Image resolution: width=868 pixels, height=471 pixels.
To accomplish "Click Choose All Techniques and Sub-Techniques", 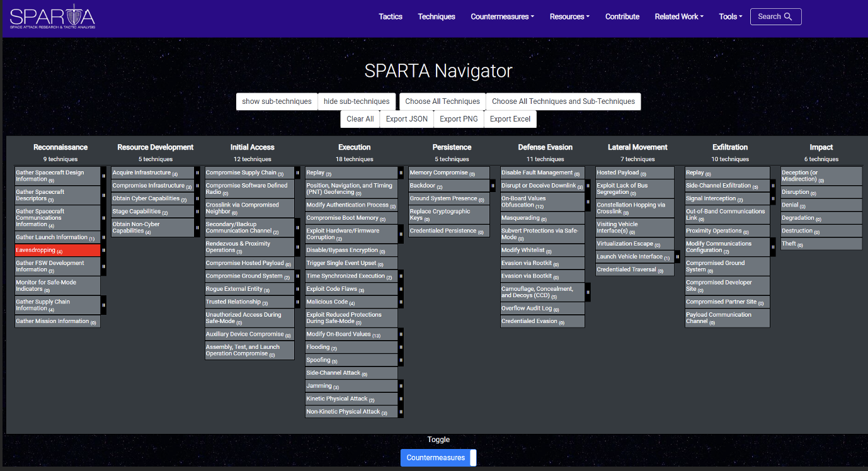I will (563, 101).
